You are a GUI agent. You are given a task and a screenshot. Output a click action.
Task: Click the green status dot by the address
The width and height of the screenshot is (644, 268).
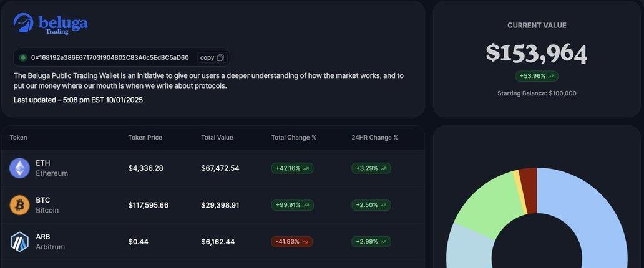tap(24, 58)
